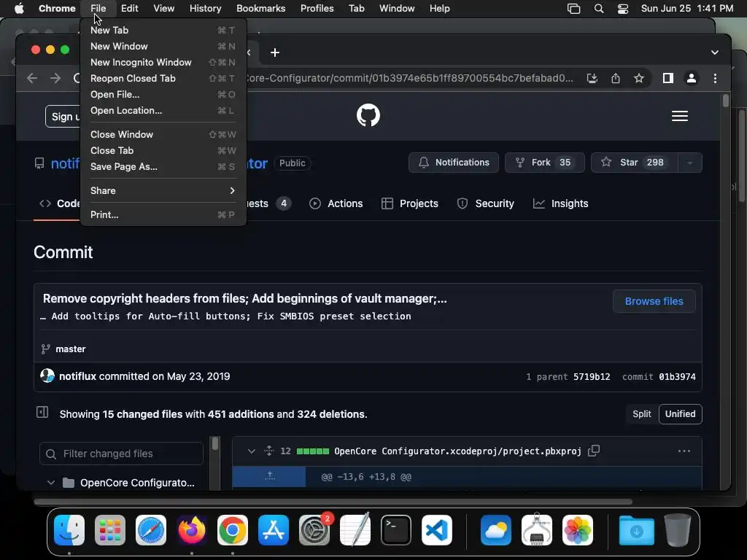Click the Filter changed files field
Screen dimensions: 747x560
coord(122,454)
